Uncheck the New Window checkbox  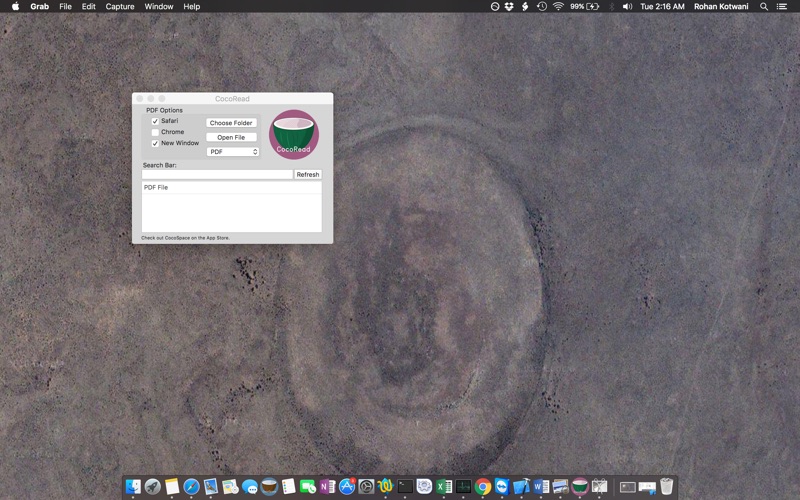155,143
